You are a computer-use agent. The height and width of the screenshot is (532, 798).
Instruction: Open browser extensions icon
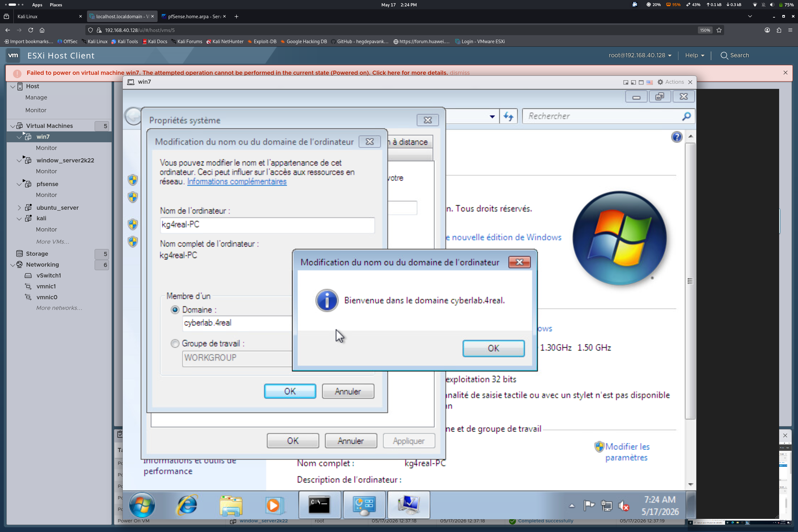[x=779, y=30]
